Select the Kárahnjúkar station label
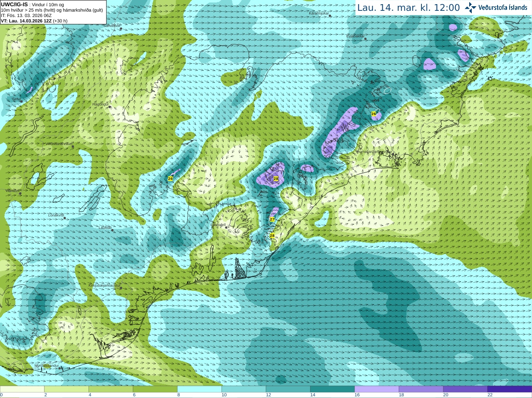 (319, 14)
